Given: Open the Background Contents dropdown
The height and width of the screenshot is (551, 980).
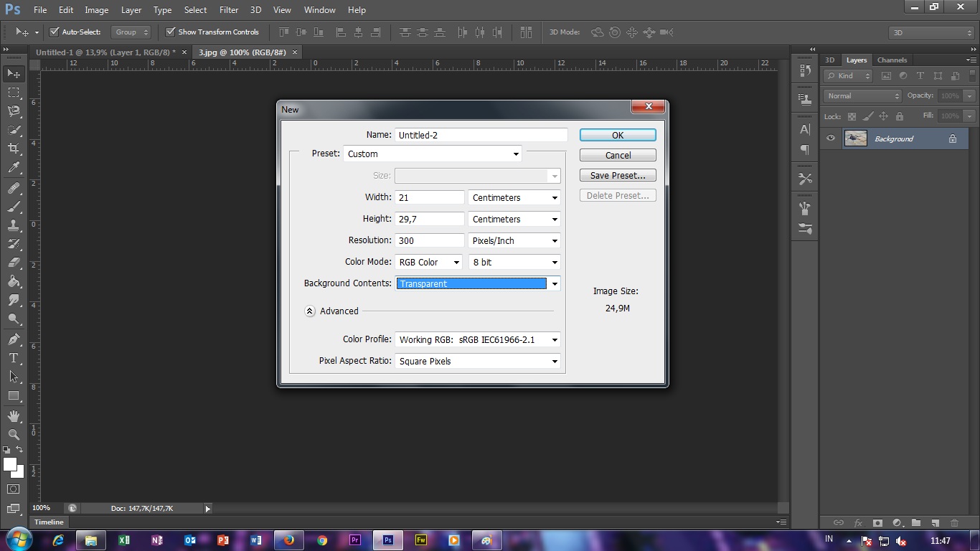Looking at the screenshot, I should [x=478, y=283].
